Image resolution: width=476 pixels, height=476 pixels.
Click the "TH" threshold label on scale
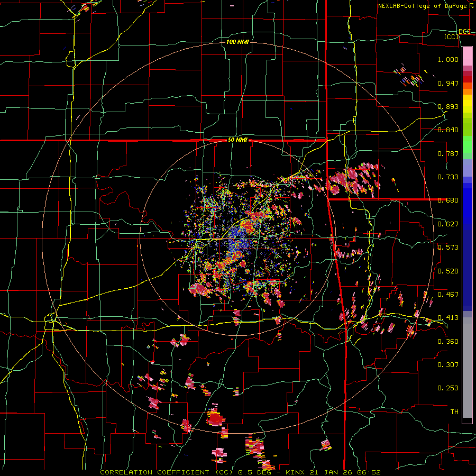(454, 412)
